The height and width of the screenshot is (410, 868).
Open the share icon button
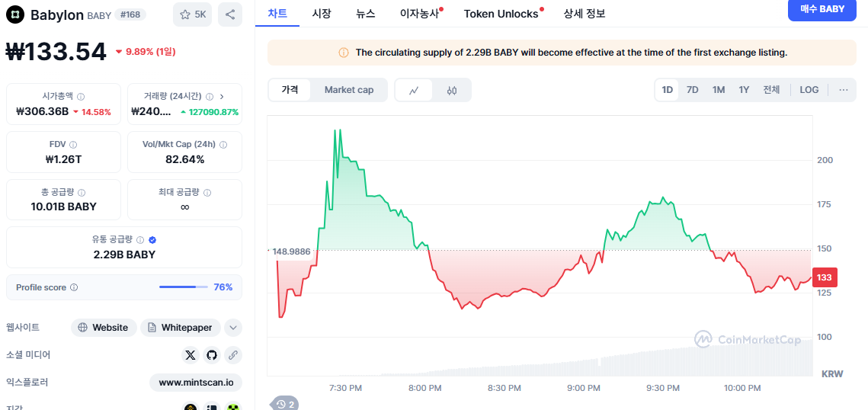(x=229, y=15)
